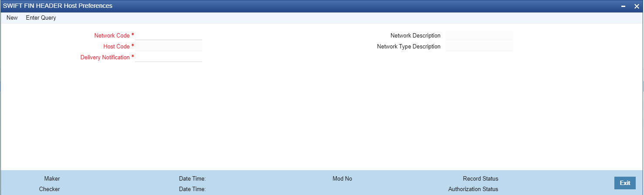
Task: Click the Host Code field
Action: click(x=169, y=46)
